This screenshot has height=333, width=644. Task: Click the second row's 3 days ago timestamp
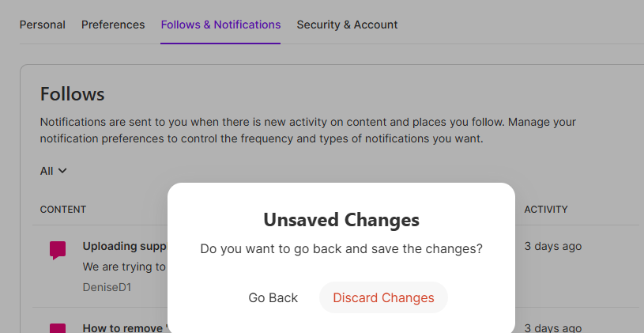tap(553, 327)
